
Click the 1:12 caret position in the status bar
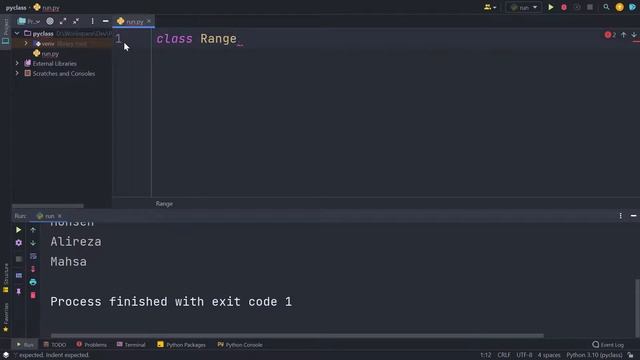pos(486,355)
